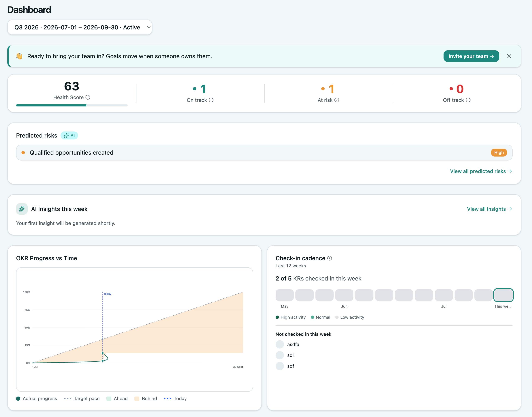Open View all predicted risks link

pos(481,171)
